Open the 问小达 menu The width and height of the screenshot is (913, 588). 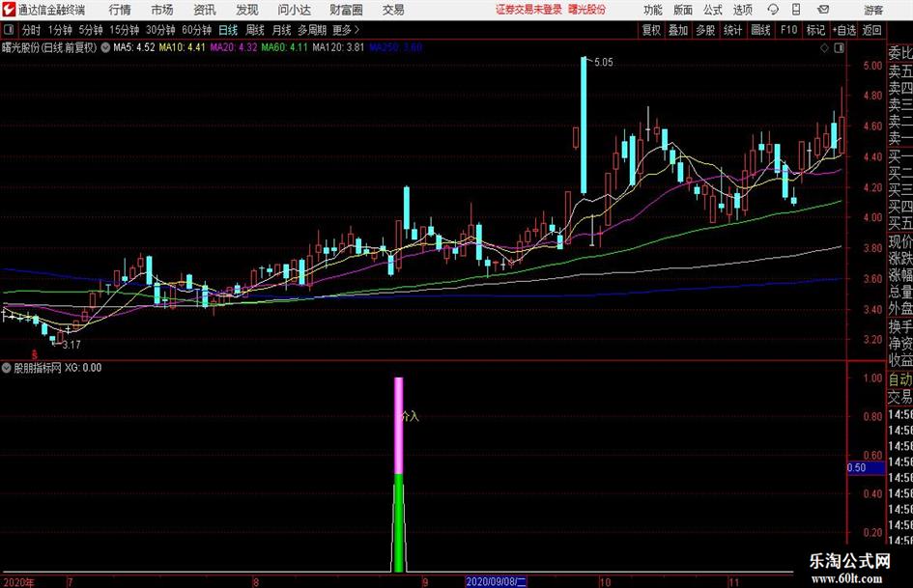click(294, 10)
